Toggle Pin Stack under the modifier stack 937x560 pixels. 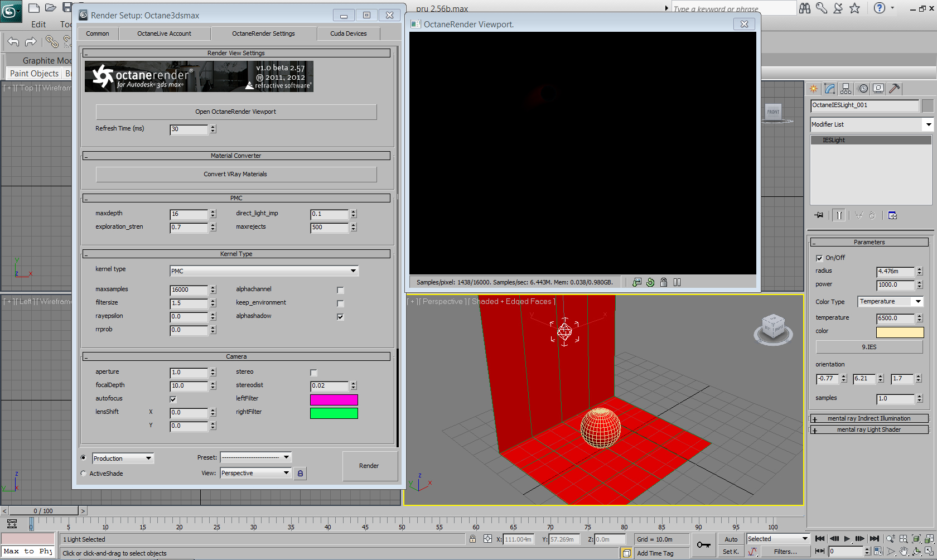point(819,215)
